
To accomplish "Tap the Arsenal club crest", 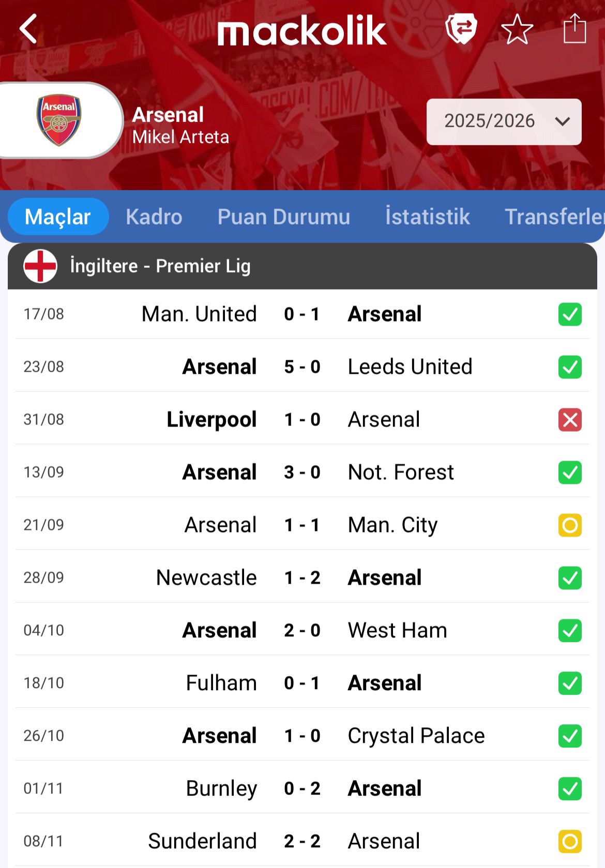I will pyautogui.click(x=58, y=120).
